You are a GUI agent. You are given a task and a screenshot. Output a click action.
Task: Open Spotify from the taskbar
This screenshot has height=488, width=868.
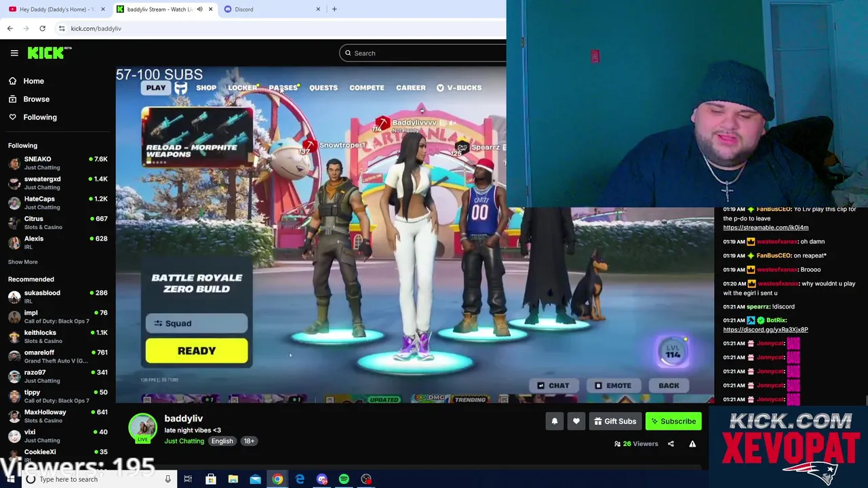(x=344, y=479)
